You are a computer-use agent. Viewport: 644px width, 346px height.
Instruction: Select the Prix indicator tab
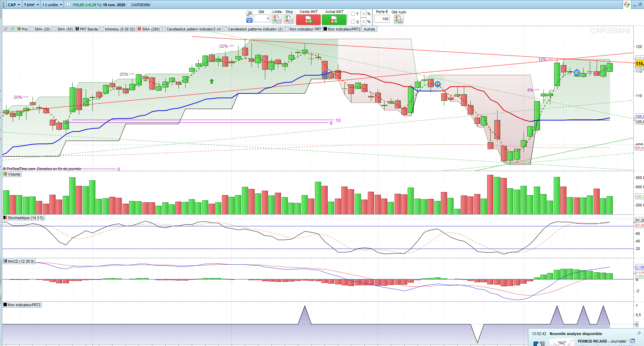point(22,29)
